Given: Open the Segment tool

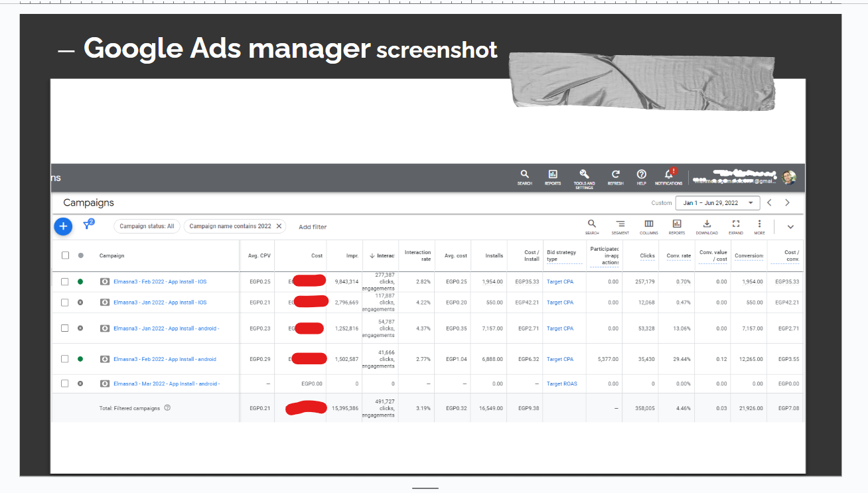Looking at the screenshot, I should click(x=620, y=227).
